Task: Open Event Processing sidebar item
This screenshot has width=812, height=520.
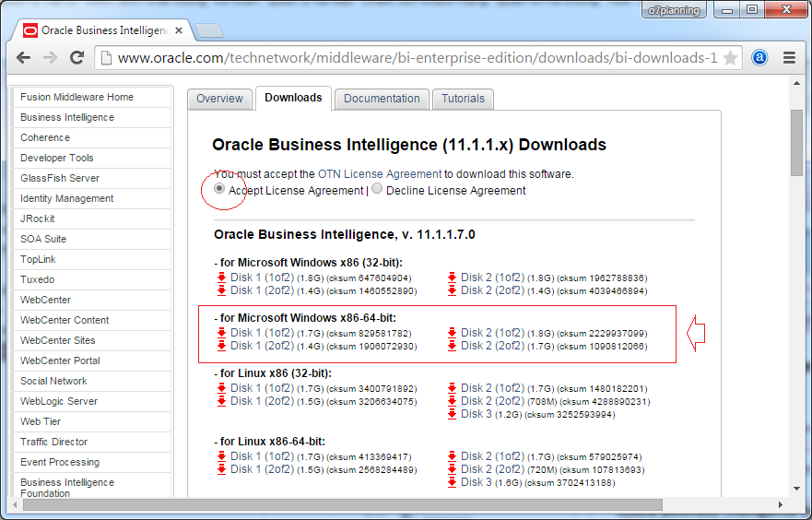Action: (x=92, y=462)
